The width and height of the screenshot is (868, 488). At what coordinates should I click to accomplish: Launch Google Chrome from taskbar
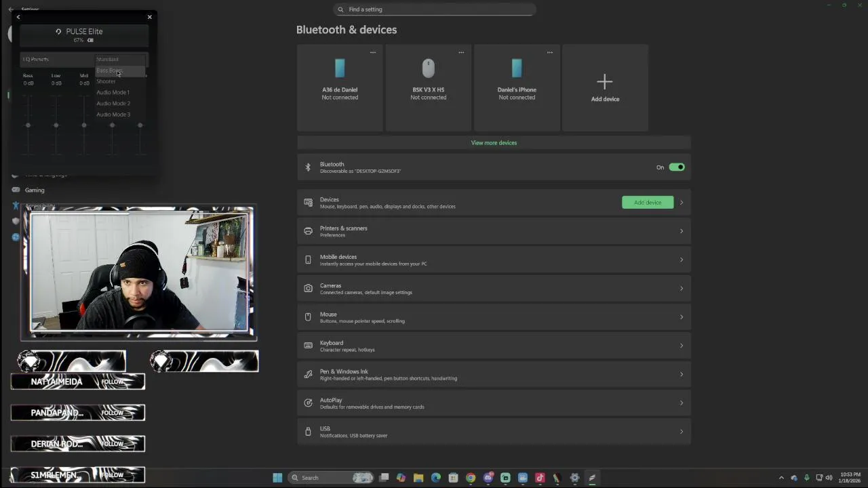point(471,478)
